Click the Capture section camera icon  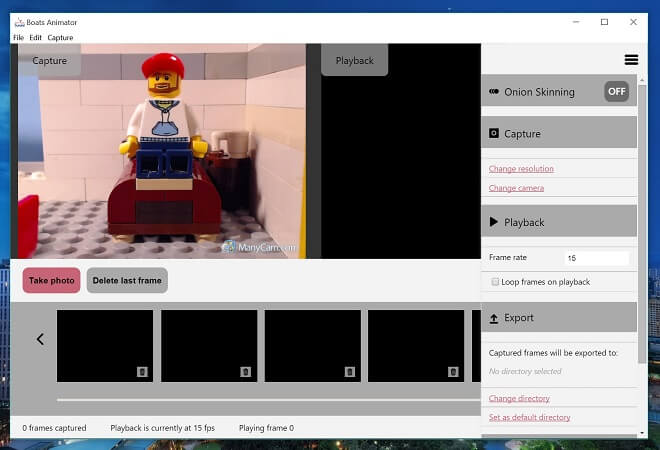coord(494,133)
